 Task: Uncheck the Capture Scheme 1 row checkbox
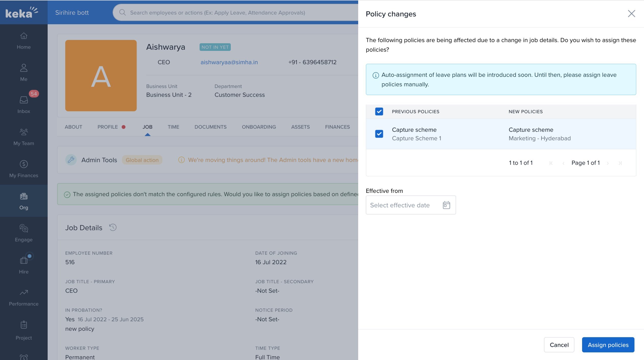click(x=379, y=134)
